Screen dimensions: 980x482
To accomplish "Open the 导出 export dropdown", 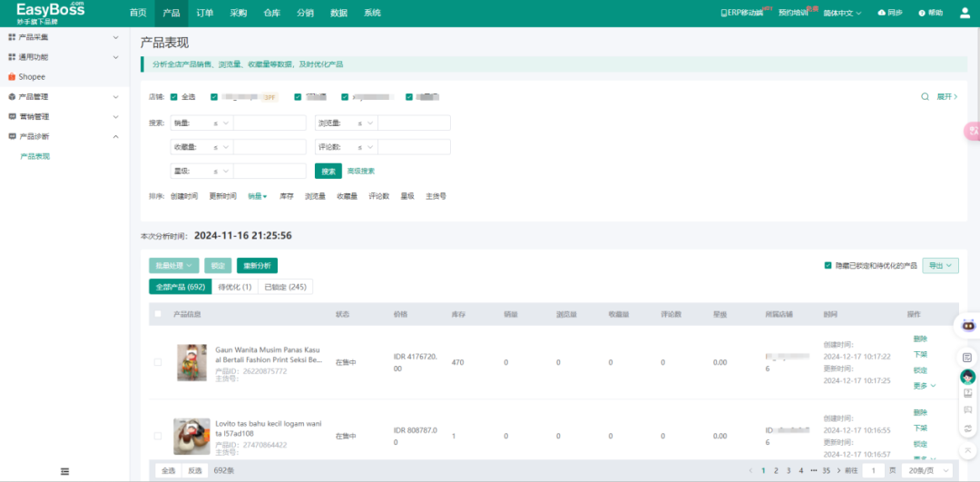I will click(x=940, y=266).
